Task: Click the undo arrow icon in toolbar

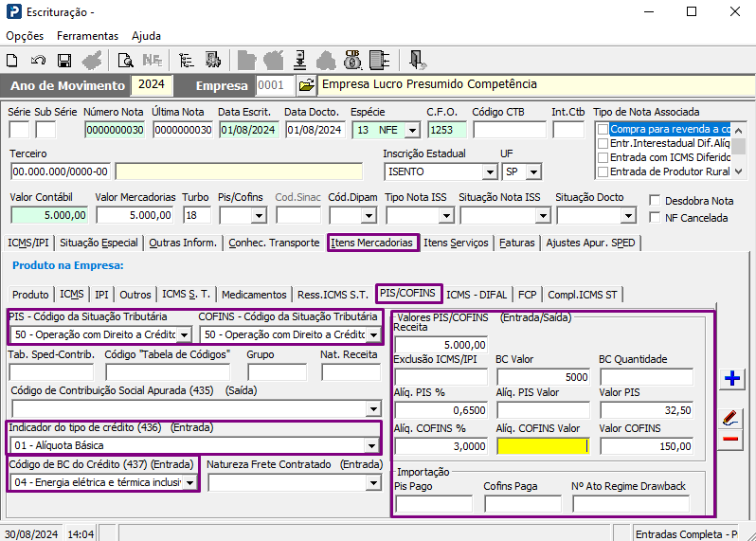Action: click(38, 61)
